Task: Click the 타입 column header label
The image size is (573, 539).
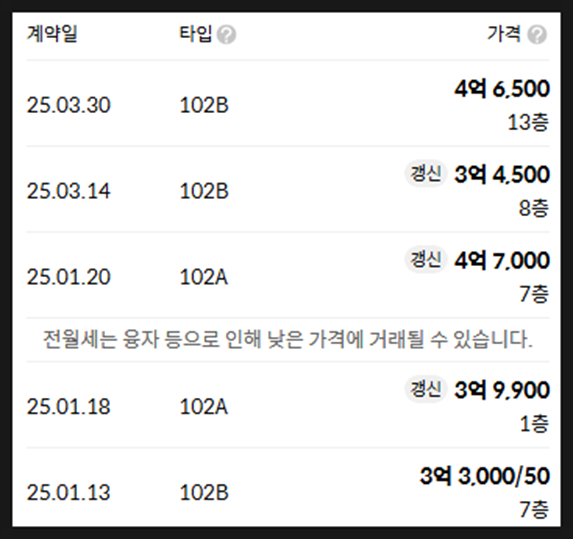Action: pyautogui.click(x=196, y=34)
